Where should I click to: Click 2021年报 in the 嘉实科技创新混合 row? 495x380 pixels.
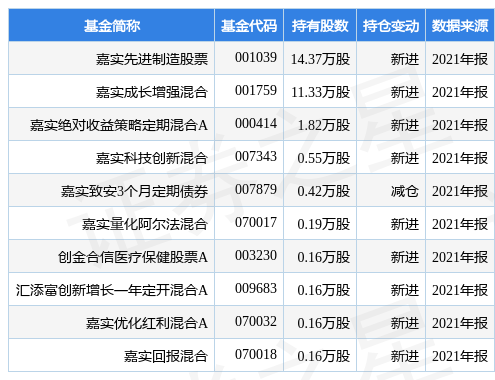[x=460, y=158]
